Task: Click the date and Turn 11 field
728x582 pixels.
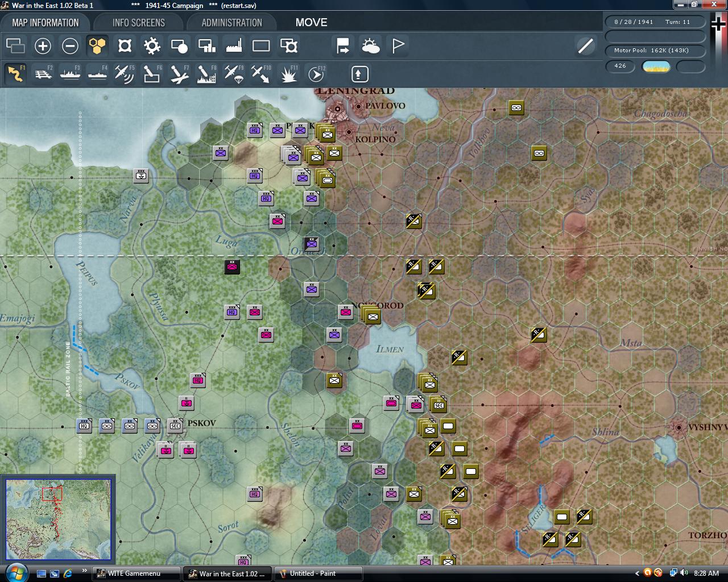Action: tap(655, 22)
